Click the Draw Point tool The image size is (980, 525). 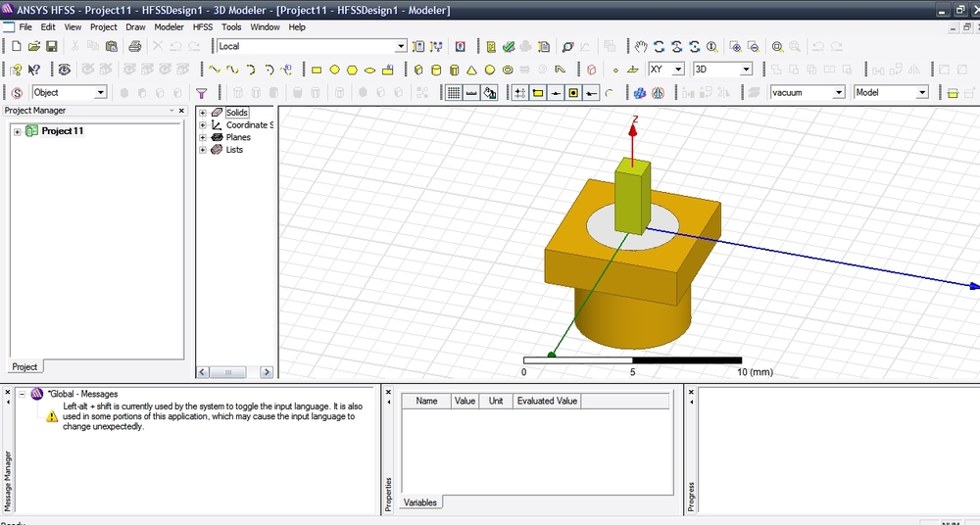click(615, 70)
